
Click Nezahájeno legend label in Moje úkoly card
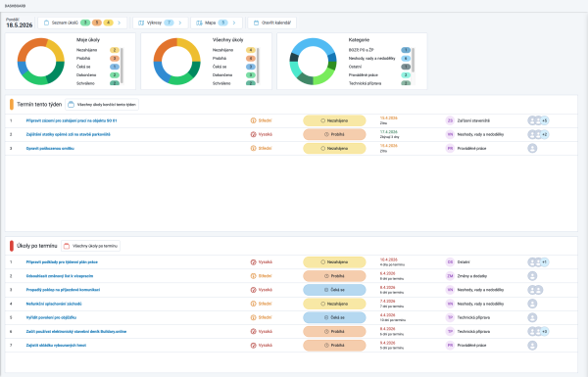86,50
